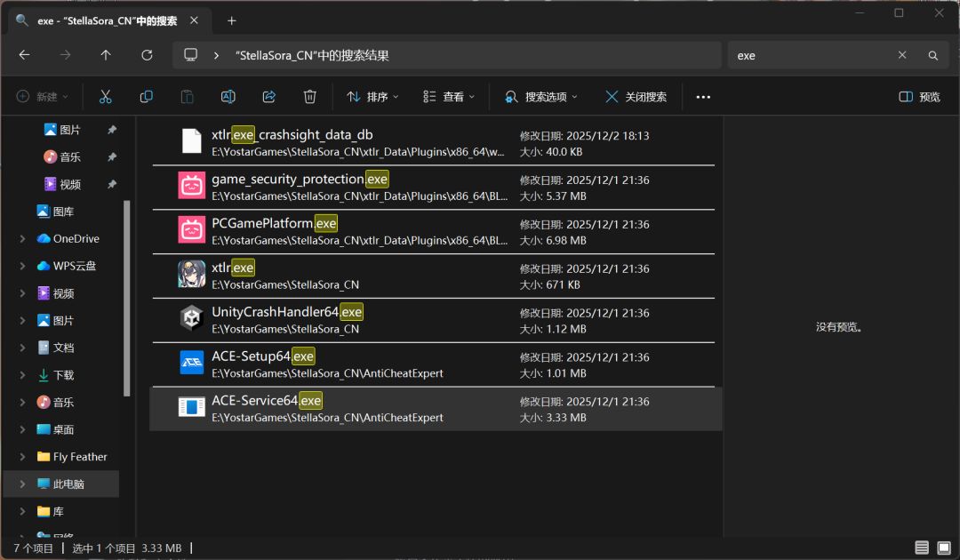This screenshot has height=560, width=960.
Task: Expand the WPS云盘 tree node
Action: coord(22,266)
